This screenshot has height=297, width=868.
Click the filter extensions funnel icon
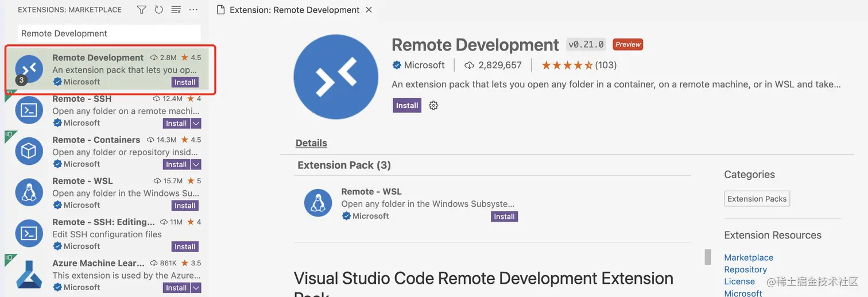coord(141,10)
